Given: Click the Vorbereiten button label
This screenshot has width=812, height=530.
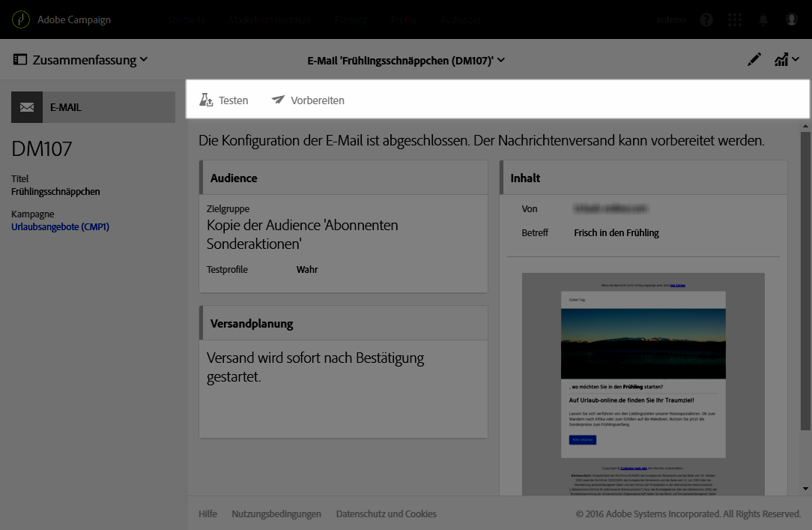Looking at the screenshot, I should tap(318, 100).
